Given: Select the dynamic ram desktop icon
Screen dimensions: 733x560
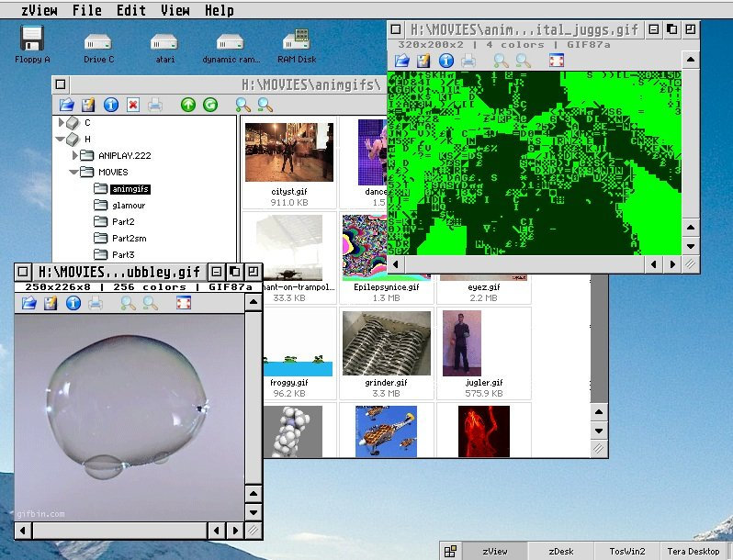Looking at the screenshot, I should tap(231, 48).
